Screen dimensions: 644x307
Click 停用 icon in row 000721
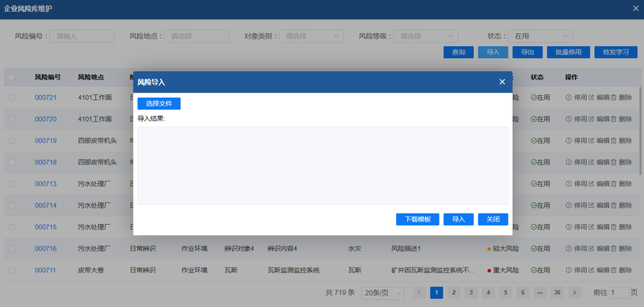tap(569, 97)
